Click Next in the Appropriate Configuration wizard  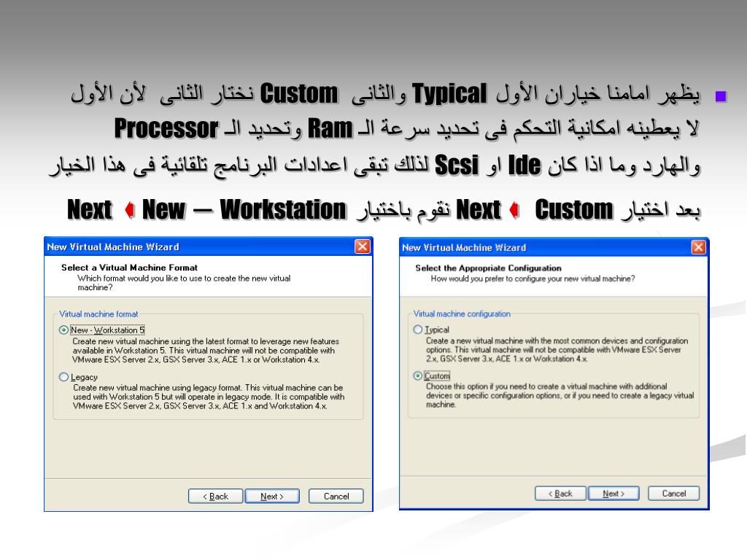pyautogui.click(x=614, y=494)
